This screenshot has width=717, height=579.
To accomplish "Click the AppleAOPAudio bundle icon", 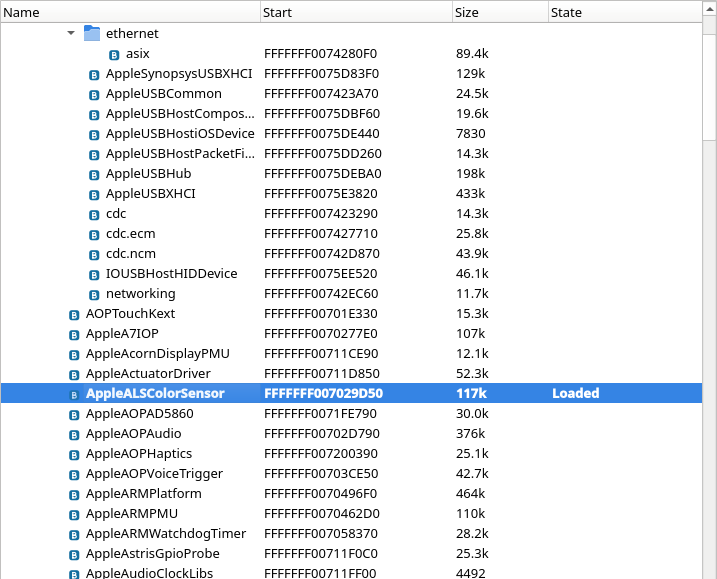I will 74,435.
